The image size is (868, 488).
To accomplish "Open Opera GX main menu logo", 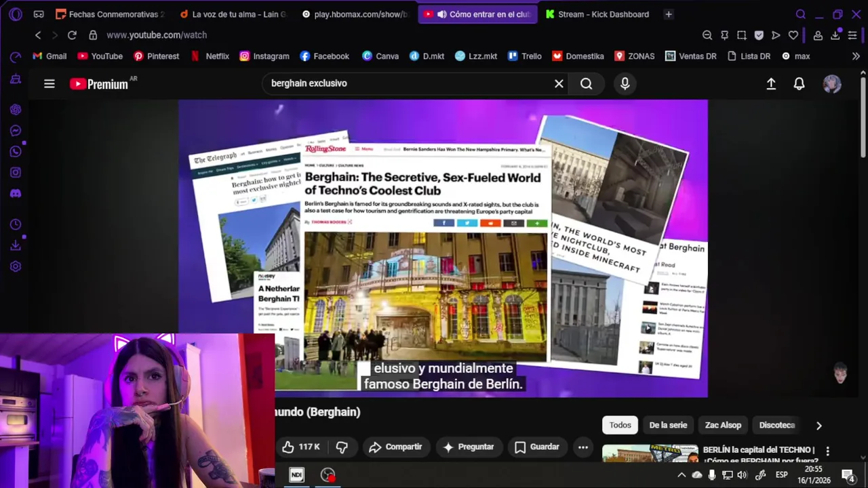I will (x=16, y=14).
